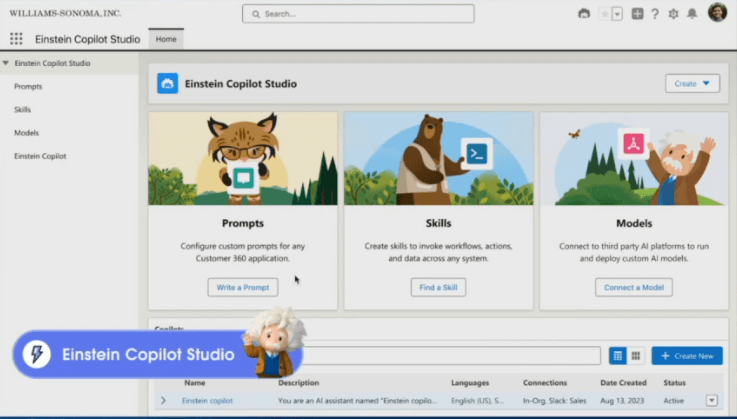Click the global actions plus icon
The image size is (737, 419).
point(637,14)
